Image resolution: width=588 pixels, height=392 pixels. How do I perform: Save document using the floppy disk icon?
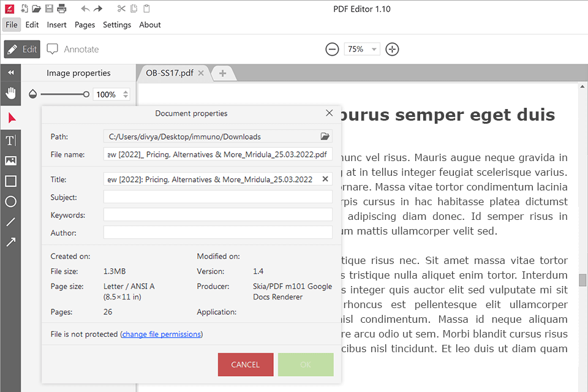coord(49,8)
